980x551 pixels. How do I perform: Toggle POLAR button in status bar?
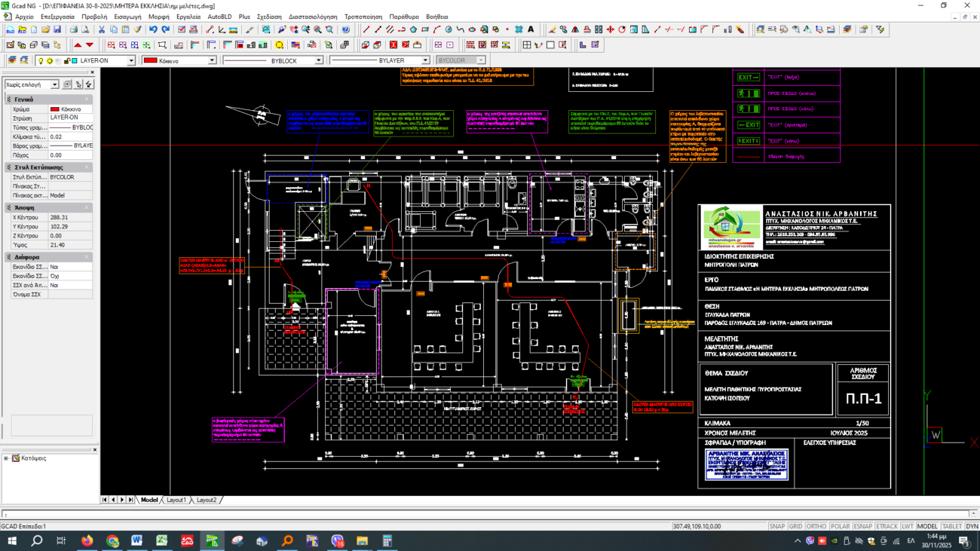coord(839,527)
